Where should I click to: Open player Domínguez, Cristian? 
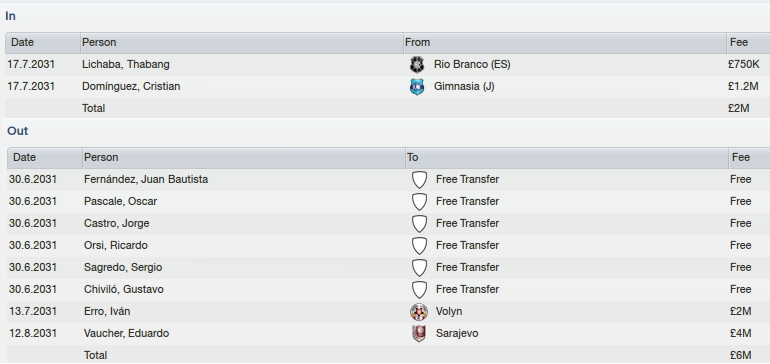pyautogui.click(x=131, y=86)
